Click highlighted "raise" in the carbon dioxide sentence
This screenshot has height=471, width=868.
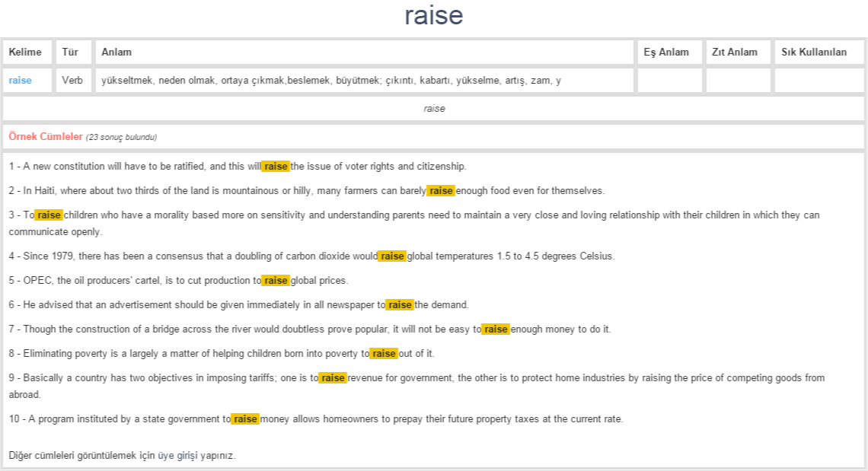[x=392, y=256]
